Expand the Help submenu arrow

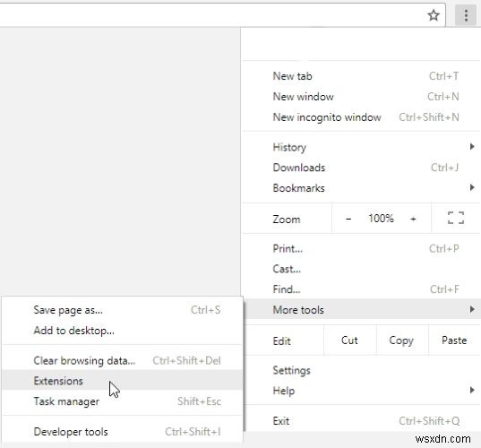(472, 390)
